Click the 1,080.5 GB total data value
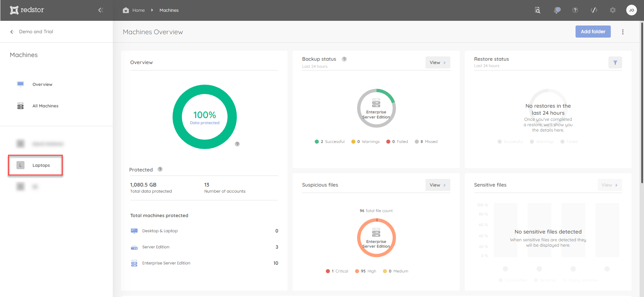Viewport: 644px width, 297px height. tap(143, 185)
